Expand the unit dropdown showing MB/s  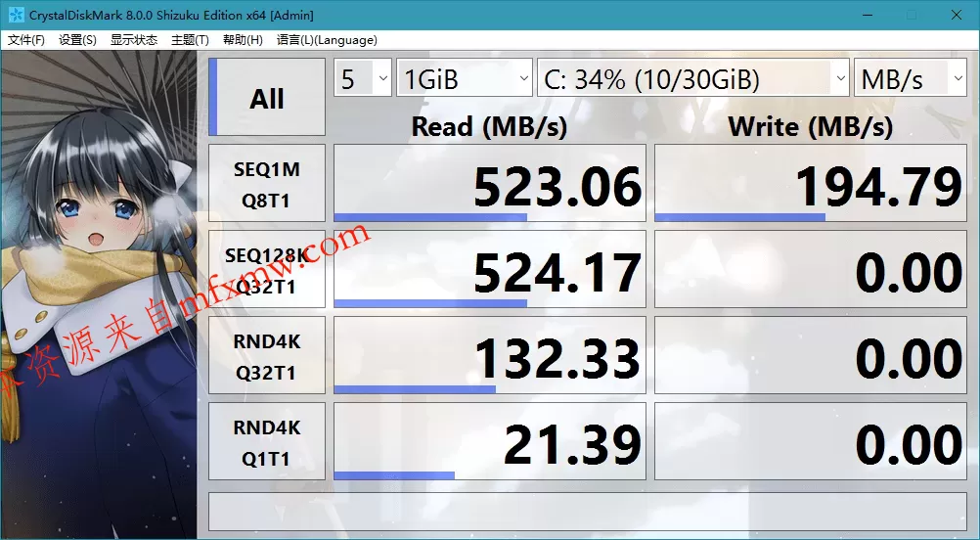911,77
